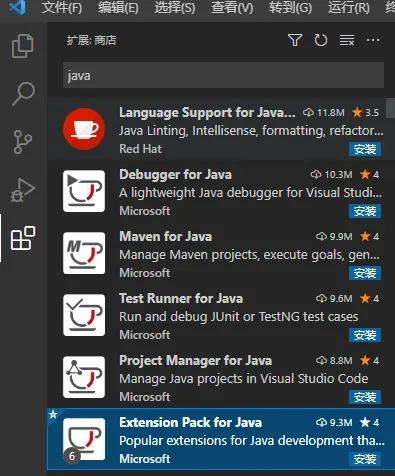Screen dimensions: 395x476
Task: Refresh the extensions list
Action: (321, 40)
